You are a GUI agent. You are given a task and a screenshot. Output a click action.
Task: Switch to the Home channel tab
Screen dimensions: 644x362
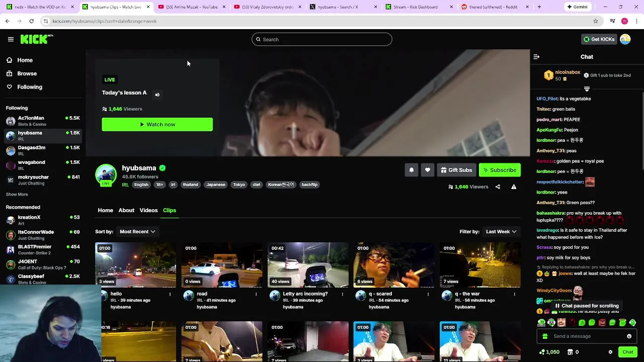pos(105,210)
